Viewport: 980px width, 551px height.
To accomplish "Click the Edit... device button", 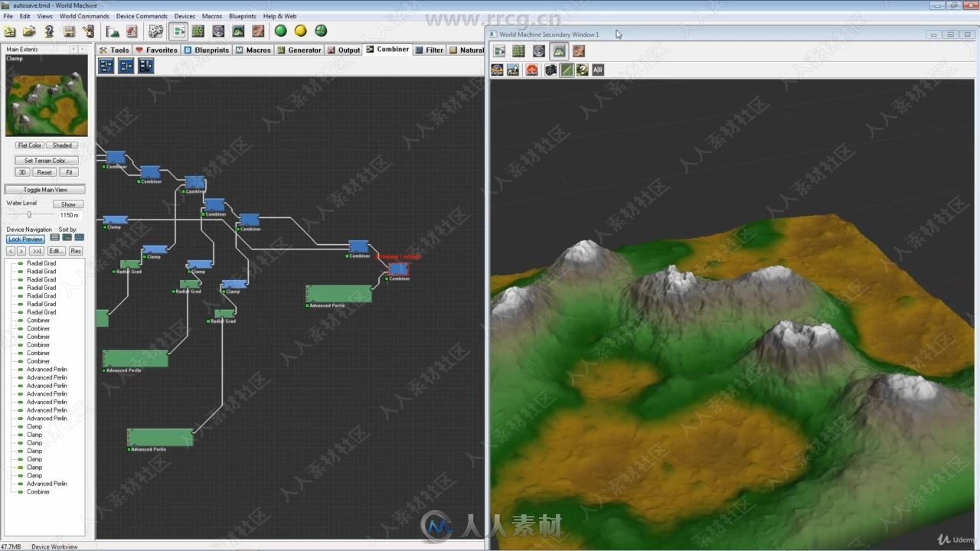I will pos(56,251).
